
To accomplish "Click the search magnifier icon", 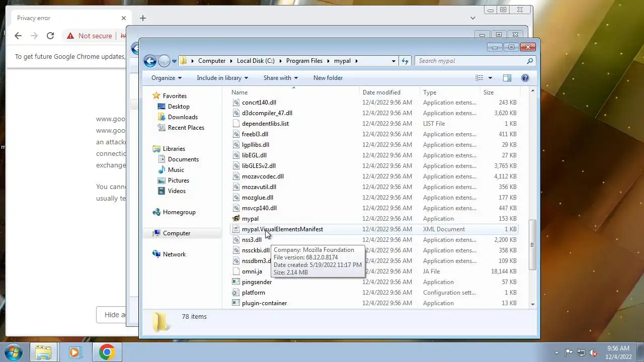I will click(530, 61).
